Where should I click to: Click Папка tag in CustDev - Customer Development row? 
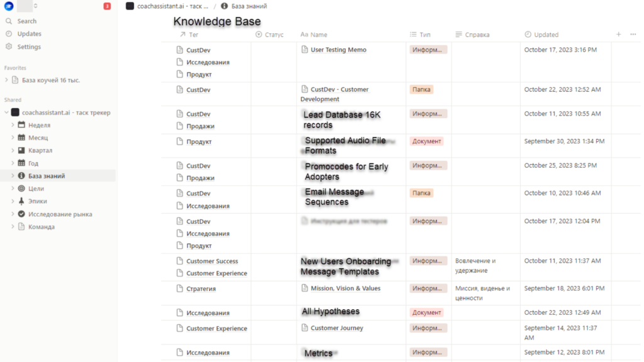[x=421, y=89]
